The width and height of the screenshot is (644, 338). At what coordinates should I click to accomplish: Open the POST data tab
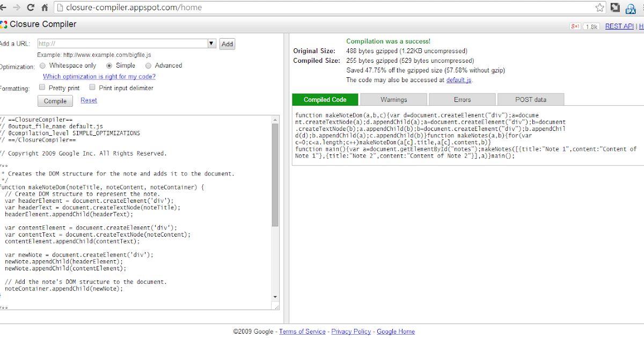point(531,99)
